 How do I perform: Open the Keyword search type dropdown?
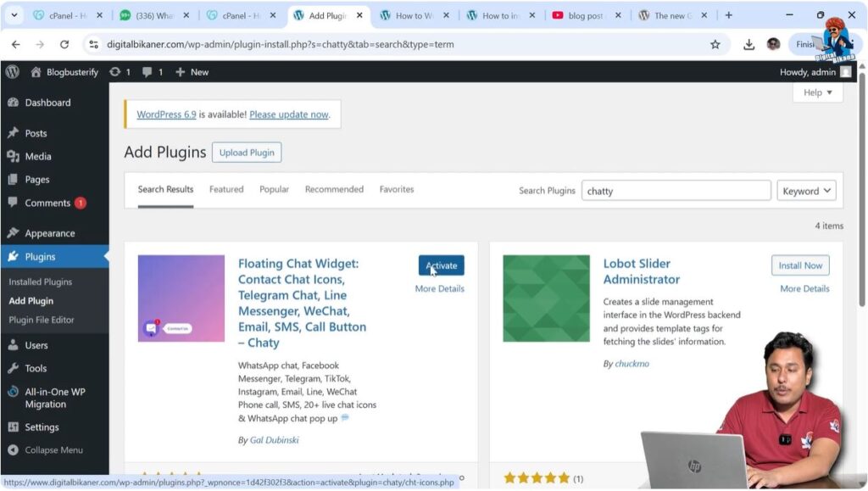(x=807, y=191)
